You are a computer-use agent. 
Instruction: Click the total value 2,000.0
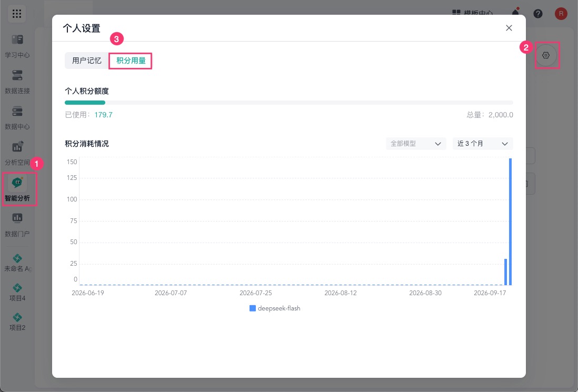click(501, 115)
